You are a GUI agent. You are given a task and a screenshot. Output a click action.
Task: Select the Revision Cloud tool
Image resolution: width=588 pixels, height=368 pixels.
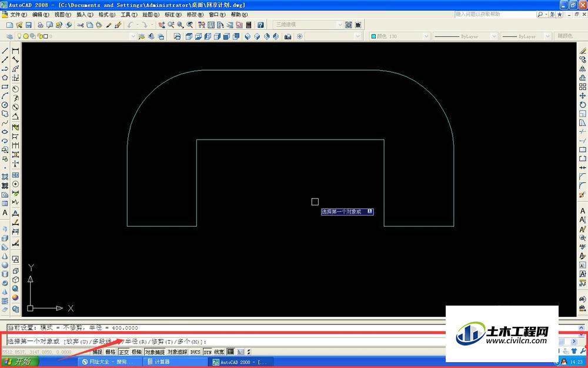pos(5,114)
